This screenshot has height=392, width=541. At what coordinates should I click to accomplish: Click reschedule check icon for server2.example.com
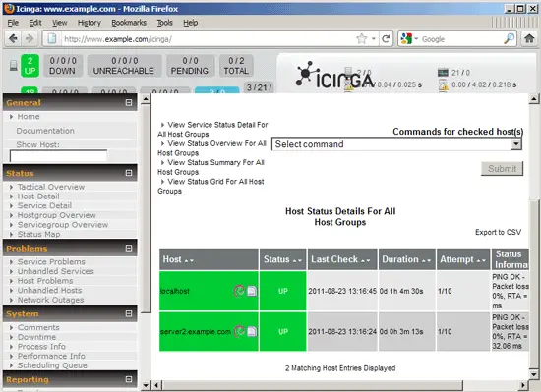click(x=239, y=331)
